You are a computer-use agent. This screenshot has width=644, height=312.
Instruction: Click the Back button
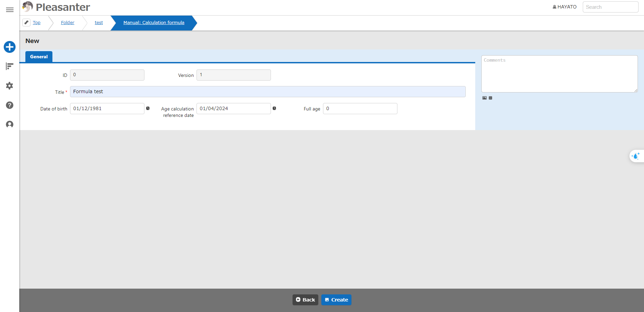click(305, 300)
